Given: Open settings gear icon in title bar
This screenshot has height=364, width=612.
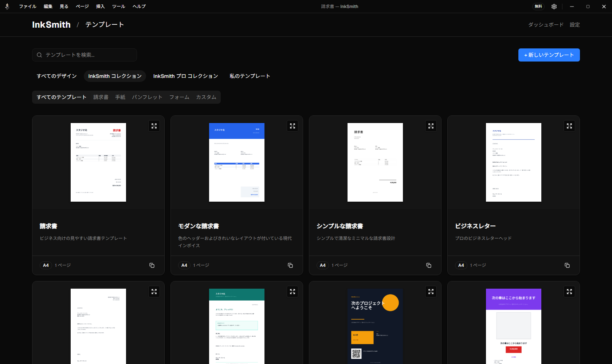Looking at the screenshot, I should pos(554,7).
